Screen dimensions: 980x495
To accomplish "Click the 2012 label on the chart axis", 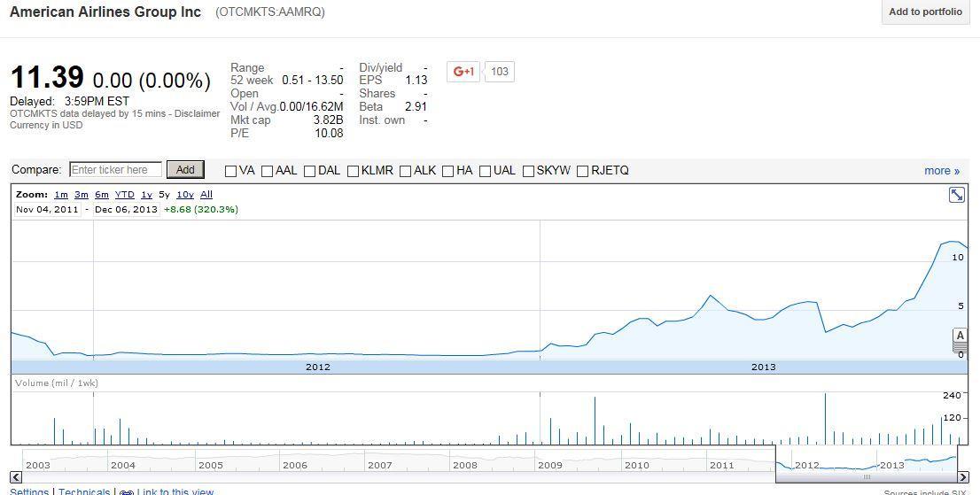I will (317, 367).
